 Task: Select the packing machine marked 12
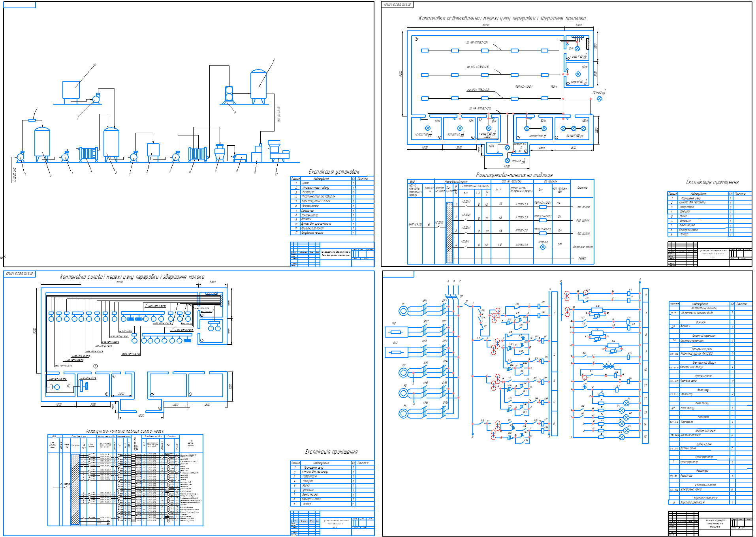click(x=278, y=150)
